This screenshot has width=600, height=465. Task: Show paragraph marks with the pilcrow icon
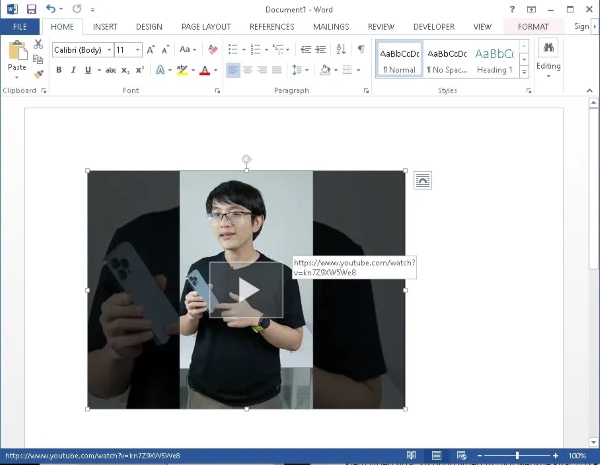[360, 49]
